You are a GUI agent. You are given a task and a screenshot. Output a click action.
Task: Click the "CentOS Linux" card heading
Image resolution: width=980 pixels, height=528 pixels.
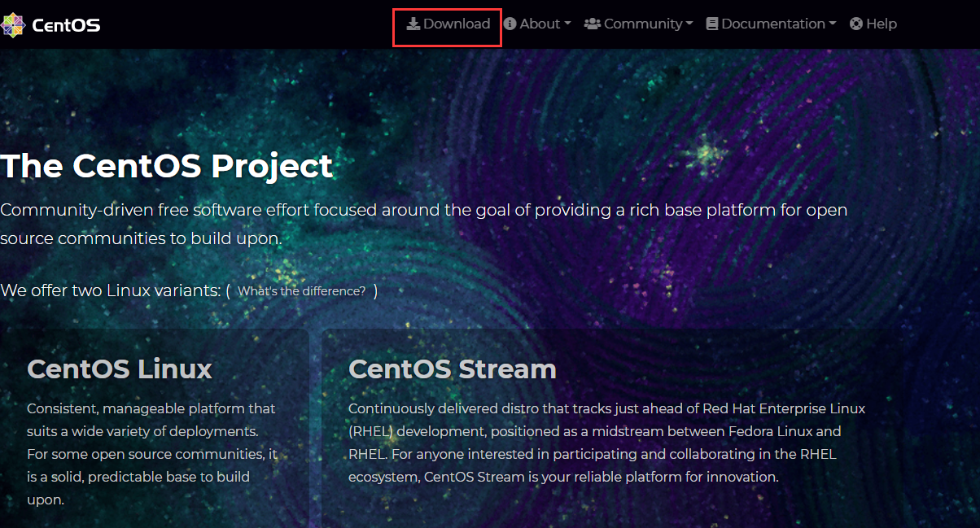[x=120, y=369]
